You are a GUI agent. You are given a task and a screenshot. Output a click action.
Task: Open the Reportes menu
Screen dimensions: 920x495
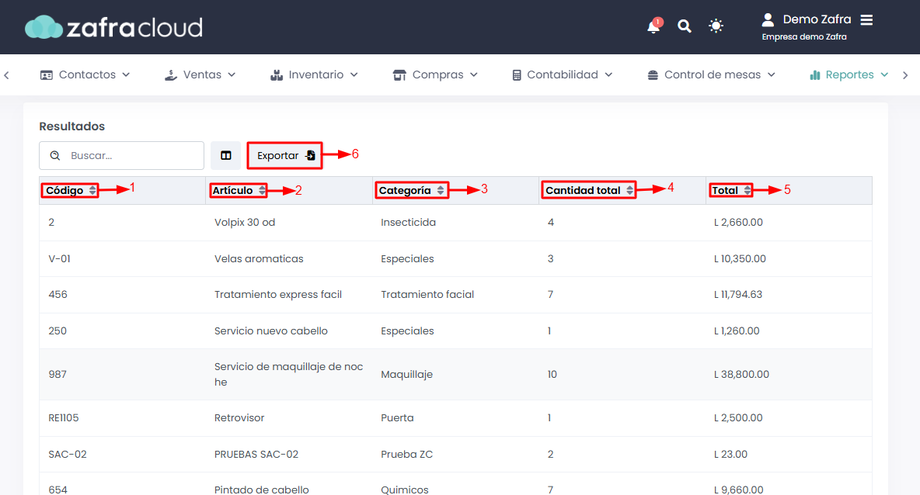(849, 75)
